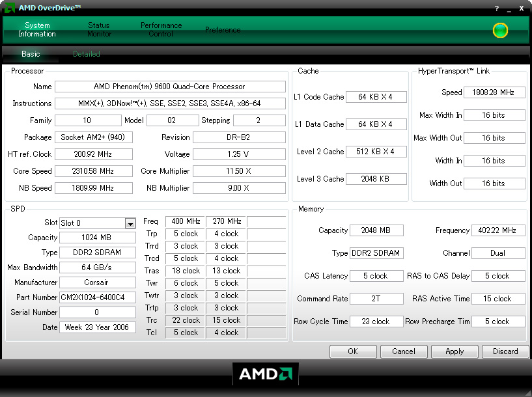Click the Cancel button
Viewport: 532px width, 397px height.
(x=404, y=351)
